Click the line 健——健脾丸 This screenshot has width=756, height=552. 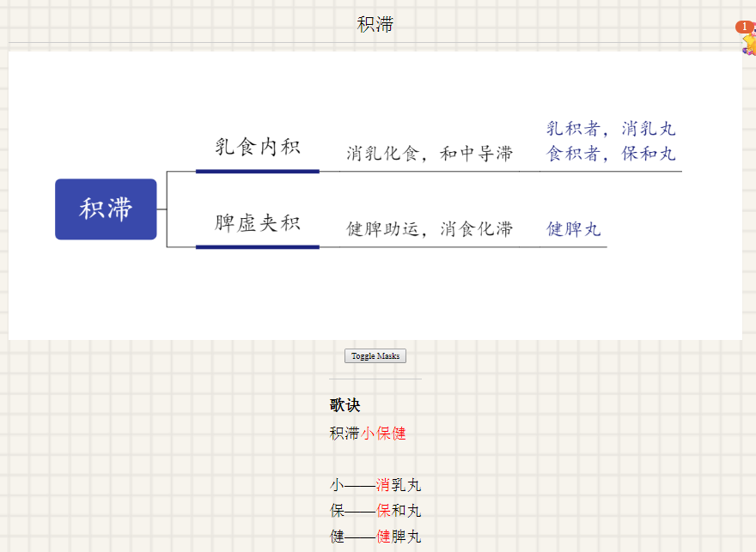[x=375, y=537]
